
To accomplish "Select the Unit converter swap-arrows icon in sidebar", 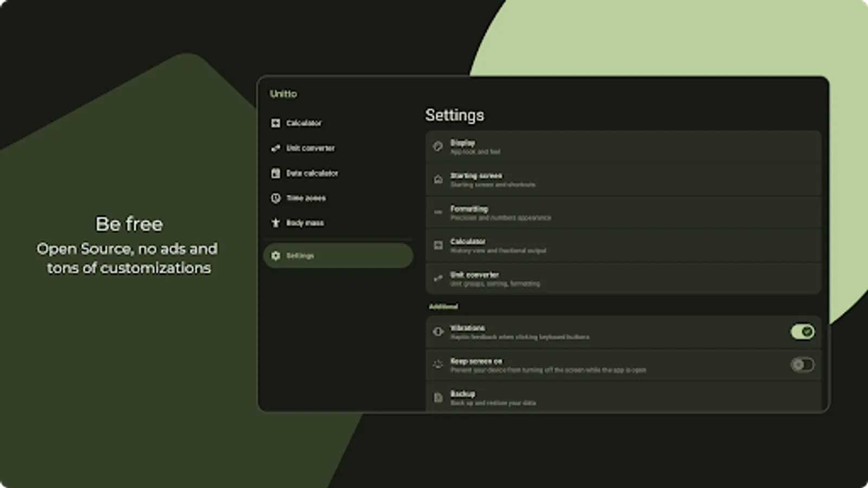I will point(276,148).
